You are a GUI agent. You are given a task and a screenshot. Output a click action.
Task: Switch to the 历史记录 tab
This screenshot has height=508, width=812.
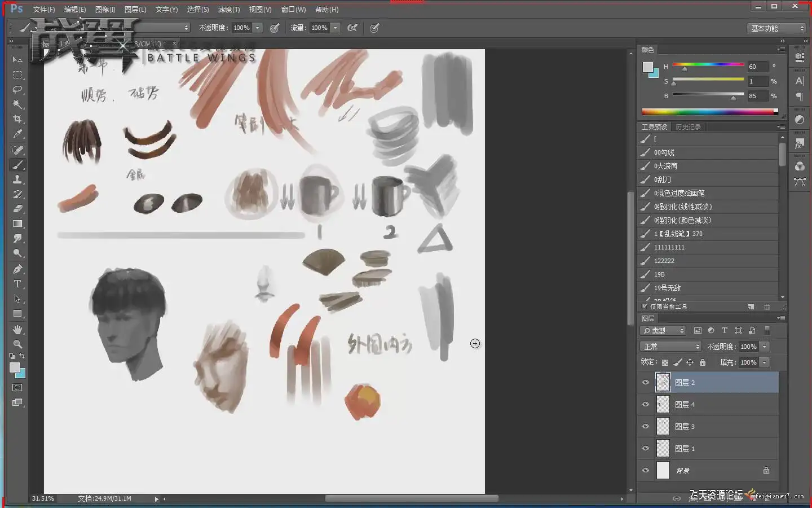click(x=688, y=127)
